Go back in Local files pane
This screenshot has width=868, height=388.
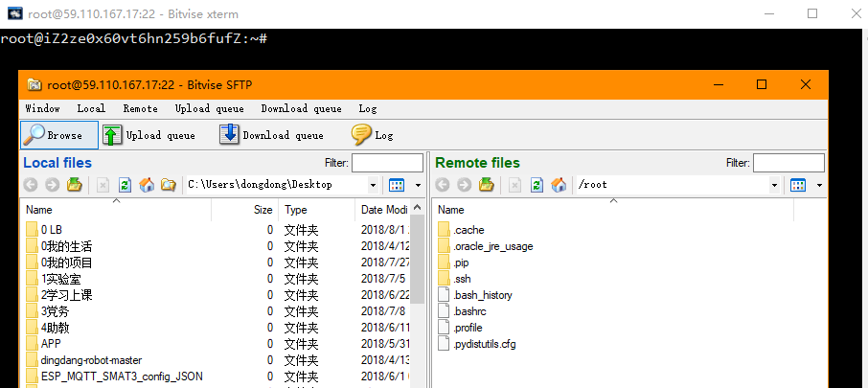coord(31,185)
